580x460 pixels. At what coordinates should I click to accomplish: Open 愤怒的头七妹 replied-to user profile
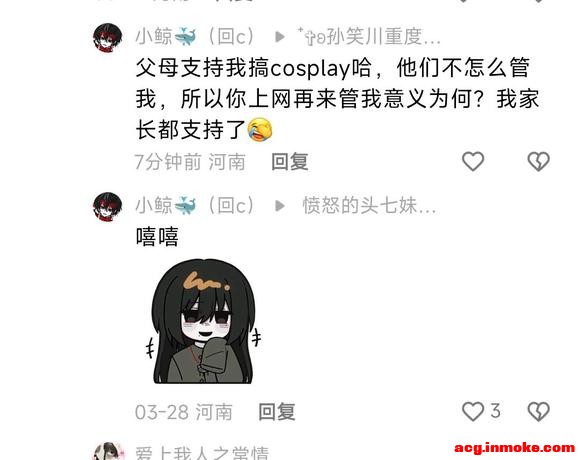(x=369, y=206)
